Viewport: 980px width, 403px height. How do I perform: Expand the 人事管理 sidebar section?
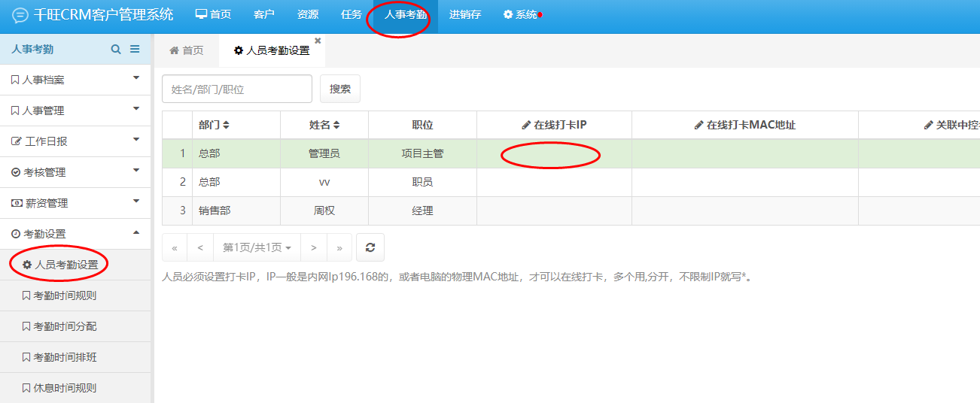tap(75, 111)
